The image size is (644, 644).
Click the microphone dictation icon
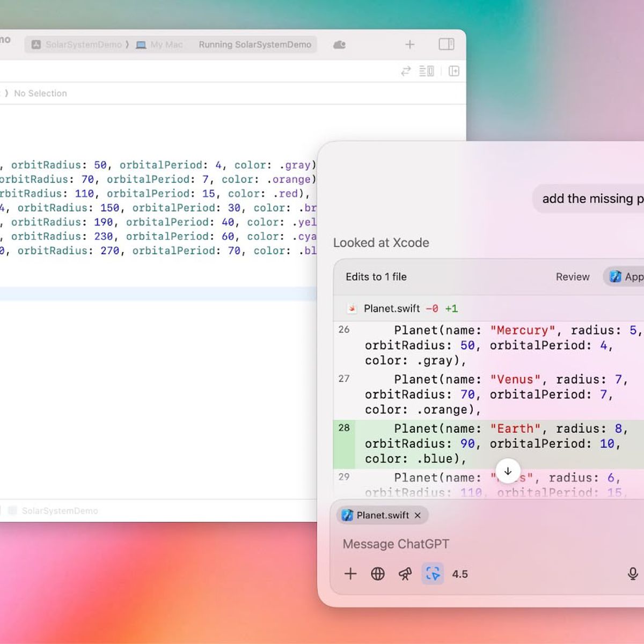[x=633, y=574]
